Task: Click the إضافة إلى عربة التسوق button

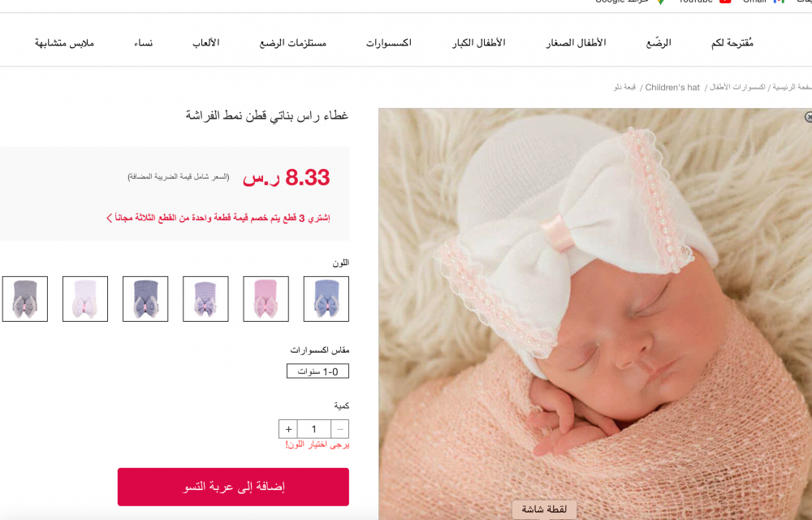Action: click(233, 487)
